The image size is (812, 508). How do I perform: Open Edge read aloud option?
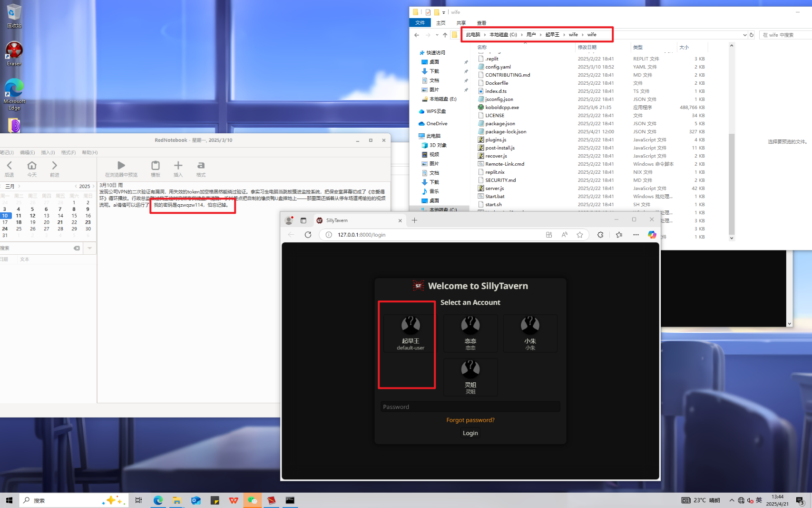click(x=565, y=235)
